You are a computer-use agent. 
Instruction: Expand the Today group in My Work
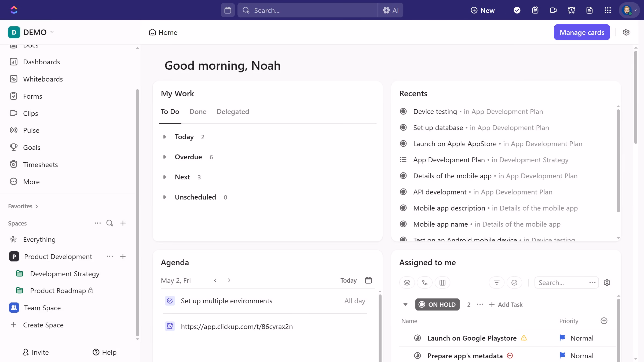pos(165,137)
